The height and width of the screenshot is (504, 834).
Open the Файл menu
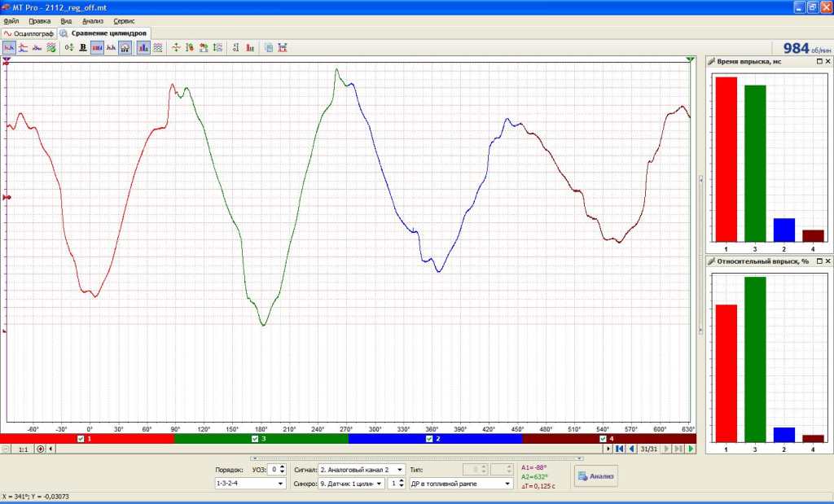coord(11,21)
